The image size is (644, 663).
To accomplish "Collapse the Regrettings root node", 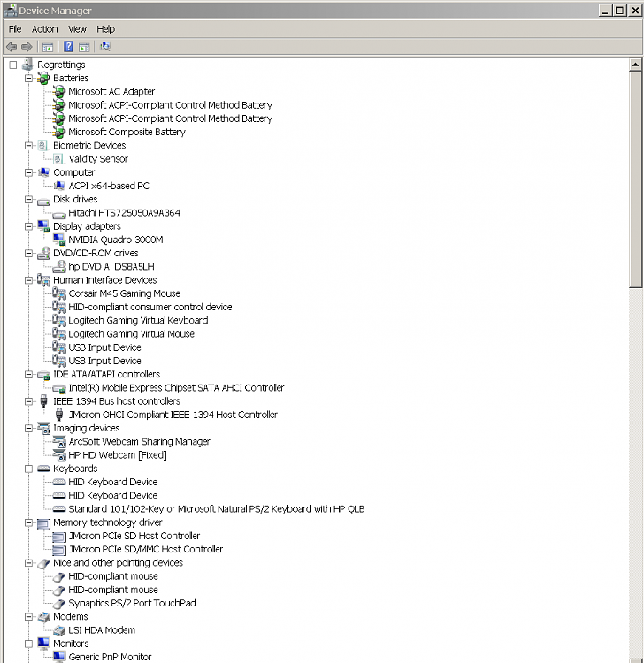I will coord(13,65).
